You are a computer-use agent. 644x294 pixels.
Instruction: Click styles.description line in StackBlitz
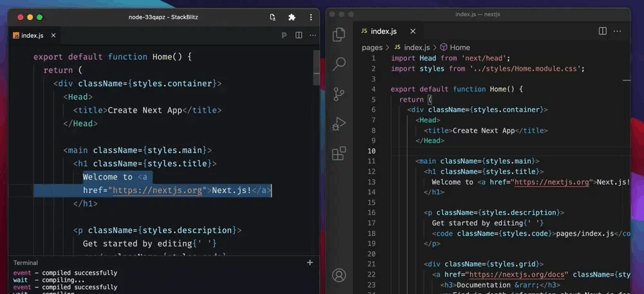157,230
